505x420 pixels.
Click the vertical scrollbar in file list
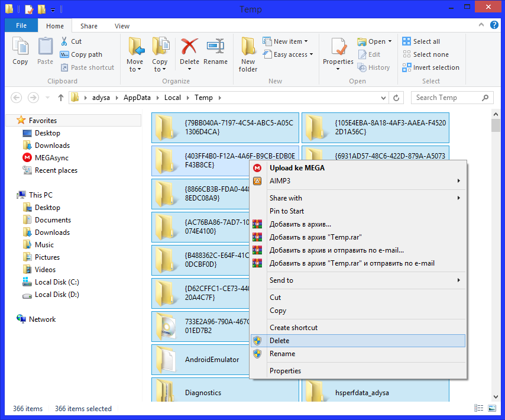click(496, 237)
